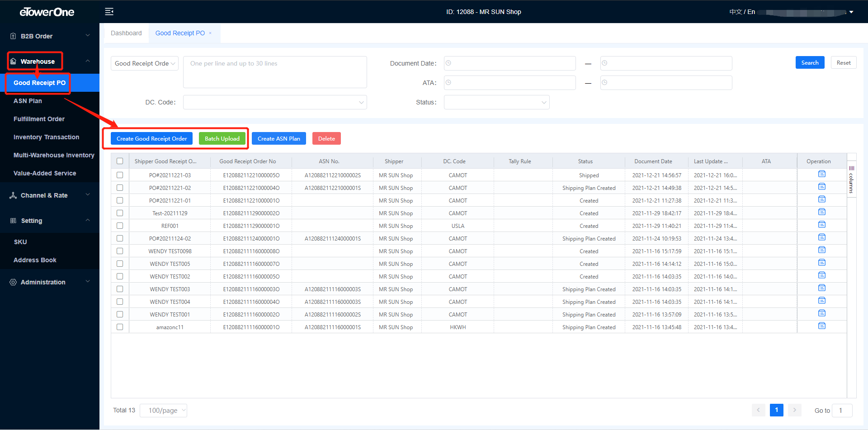
Task: Click clock icon in Document Date end field
Action: 605,63
